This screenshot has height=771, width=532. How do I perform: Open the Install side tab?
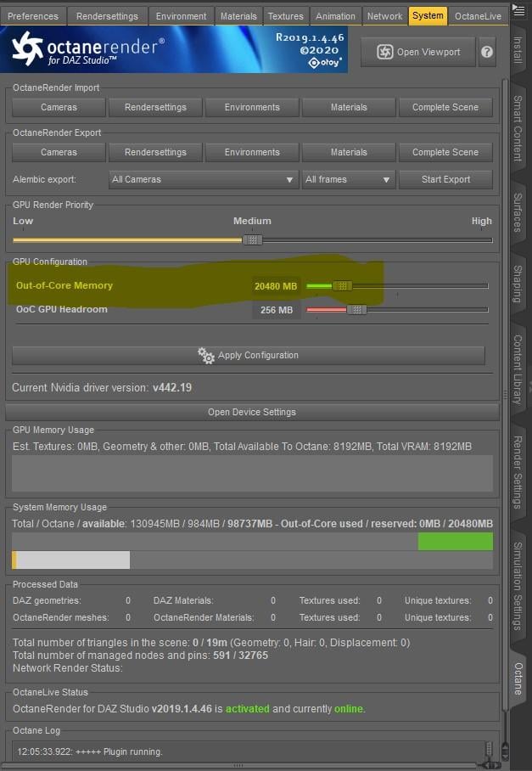click(518, 50)
